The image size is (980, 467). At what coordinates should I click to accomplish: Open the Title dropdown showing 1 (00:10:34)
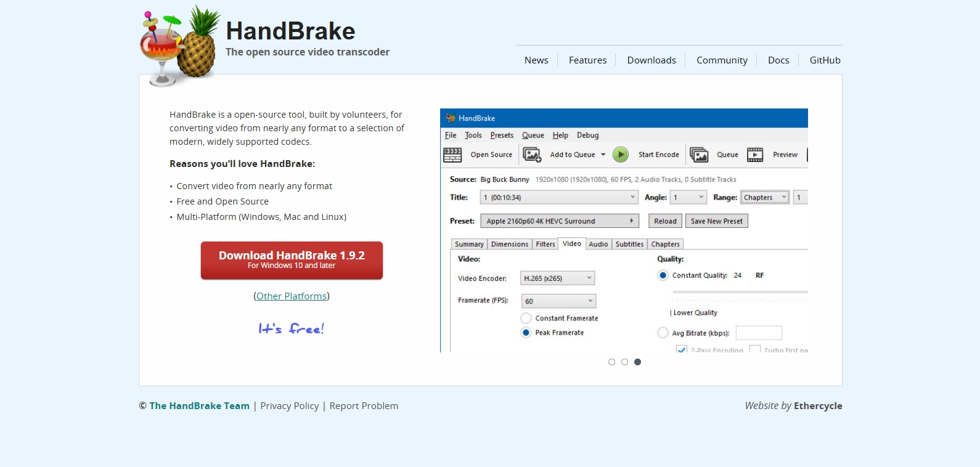559,197
